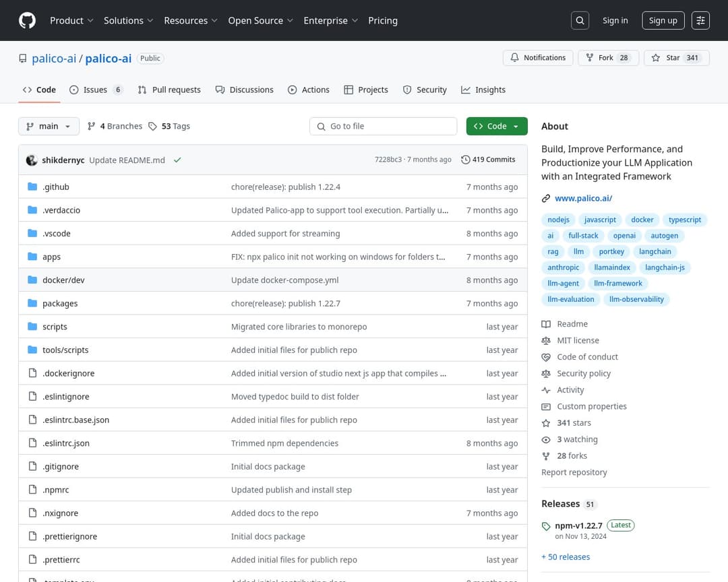The image size is (728, 582).
Task: View the 53 Tags link
Action: coord(169,126)
